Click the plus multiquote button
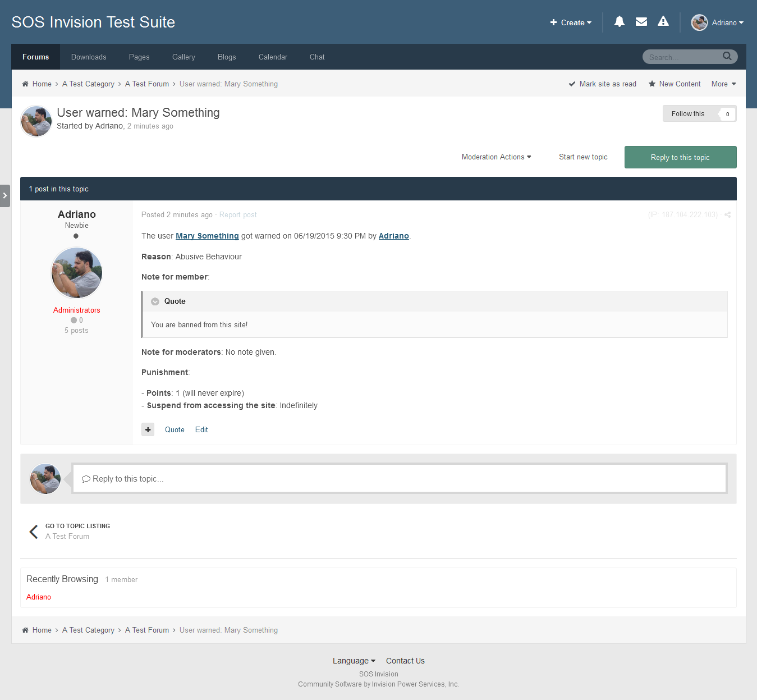 (148, 429)
